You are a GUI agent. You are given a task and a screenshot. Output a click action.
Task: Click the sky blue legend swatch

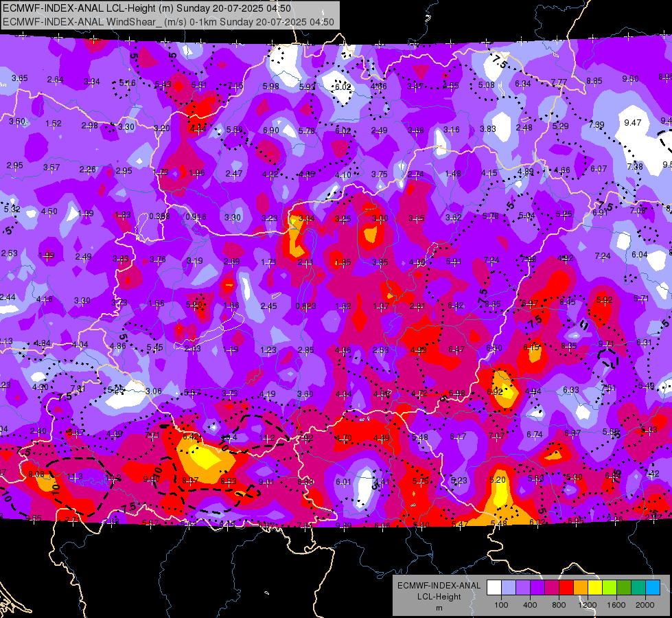(x=653, y=587)
